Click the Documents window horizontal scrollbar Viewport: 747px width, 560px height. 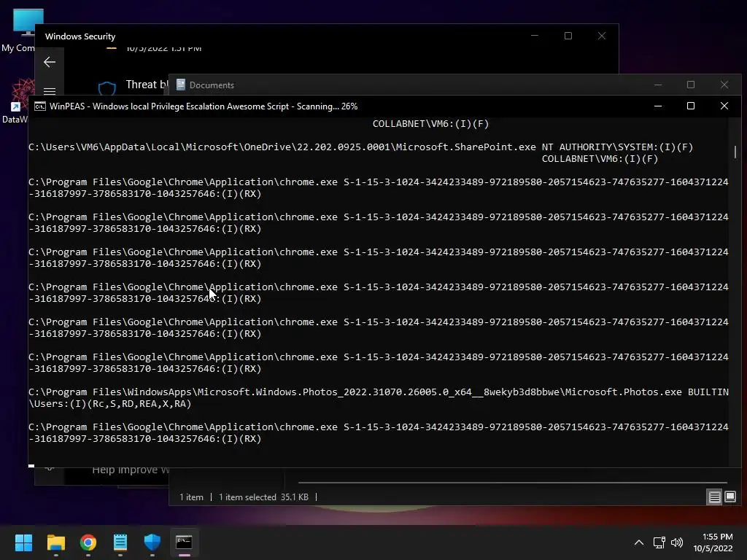point(513,483)
